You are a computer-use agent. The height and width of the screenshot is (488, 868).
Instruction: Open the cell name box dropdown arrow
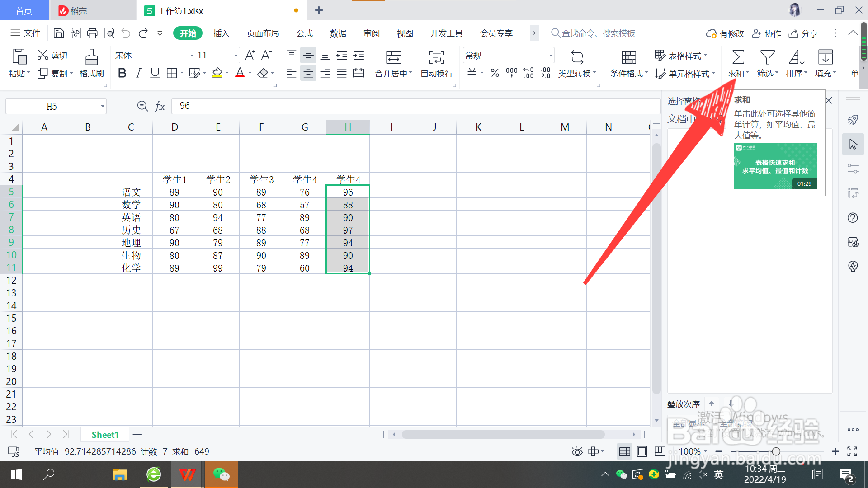(103, 107)
